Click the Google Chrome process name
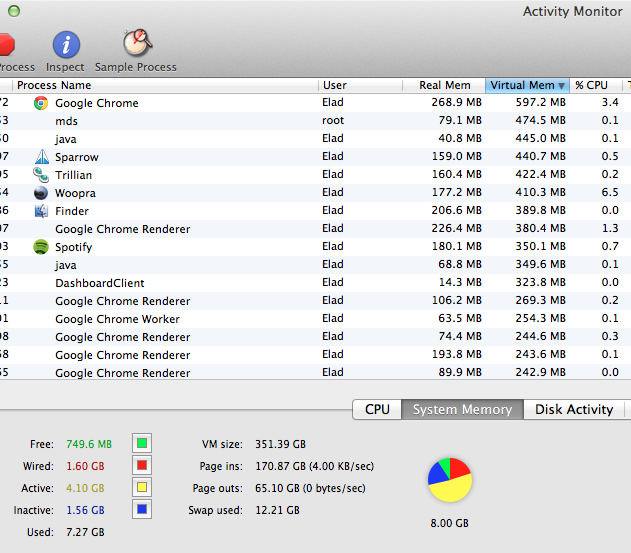The width and height of the screenshot is (631, 553). (x=97, y=103)
